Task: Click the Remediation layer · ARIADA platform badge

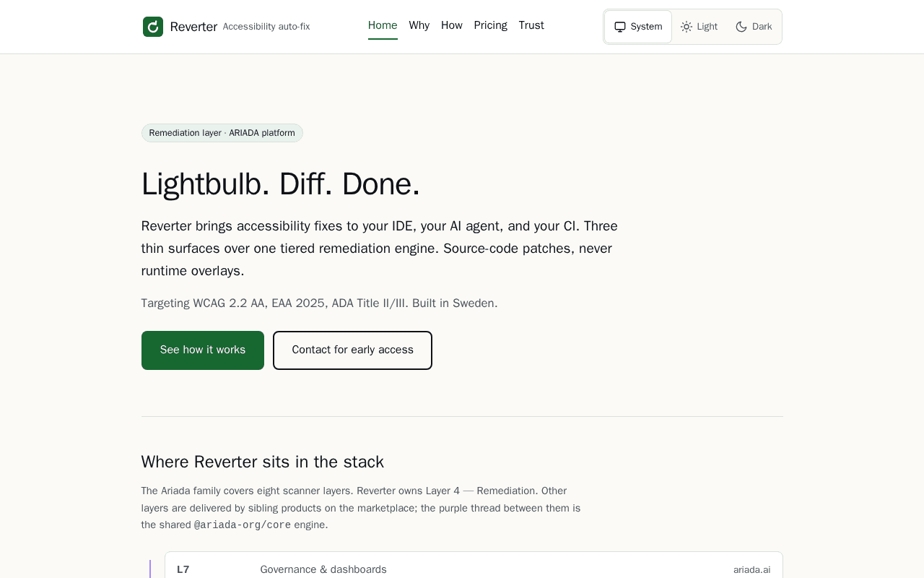Action: tap(222, 133)
